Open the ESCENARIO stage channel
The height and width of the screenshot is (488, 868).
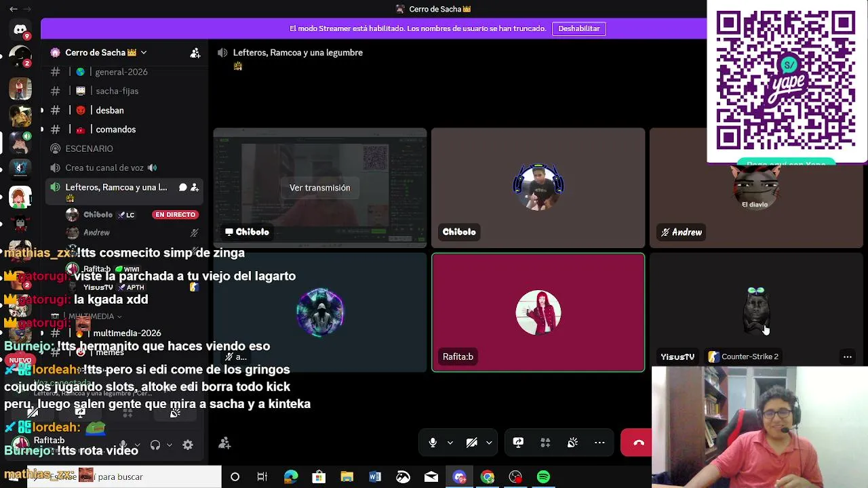[x=90, y=148]
